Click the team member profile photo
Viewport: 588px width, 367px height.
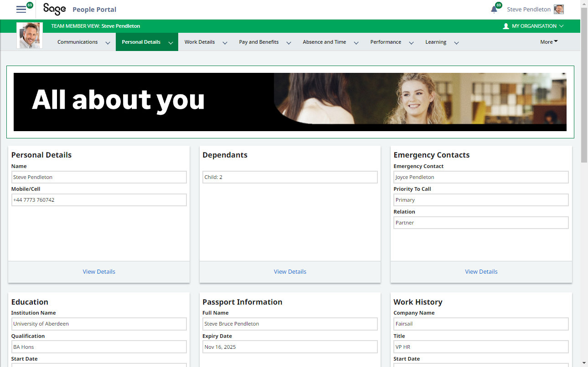pos(30,36)
